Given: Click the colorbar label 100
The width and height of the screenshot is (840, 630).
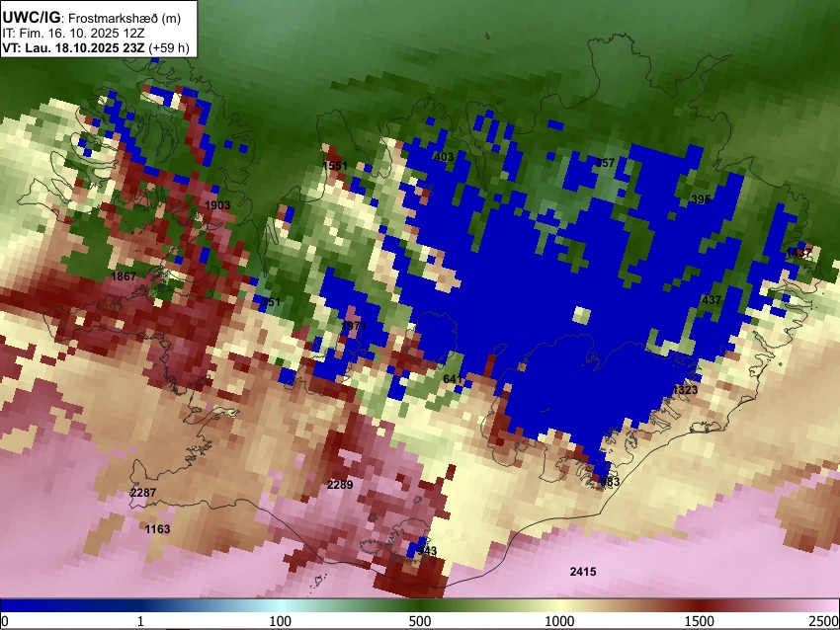Looking at the screenshot, I should (281, 621).
